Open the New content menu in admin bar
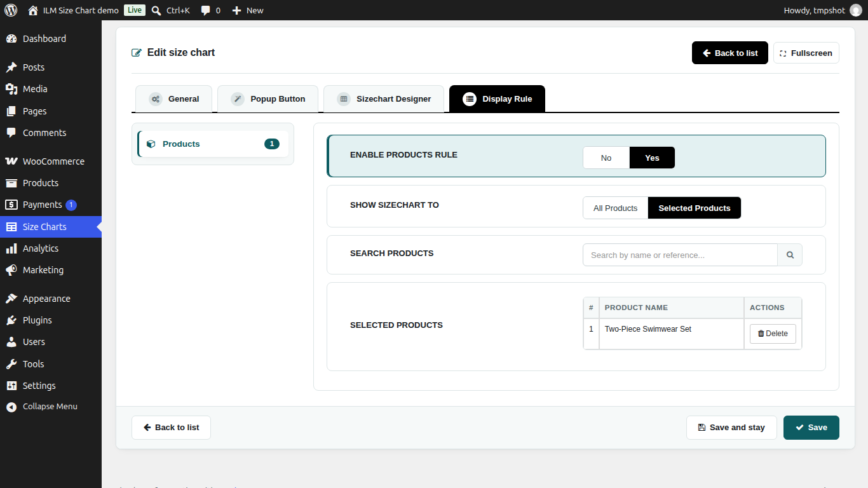The height and width of the screenshot is (488, 868). 247,10
